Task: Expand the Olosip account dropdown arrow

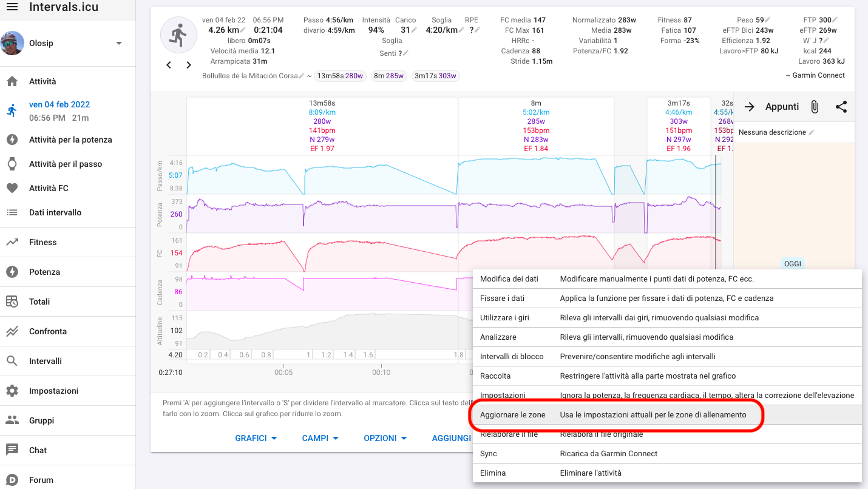Action: 119,43
